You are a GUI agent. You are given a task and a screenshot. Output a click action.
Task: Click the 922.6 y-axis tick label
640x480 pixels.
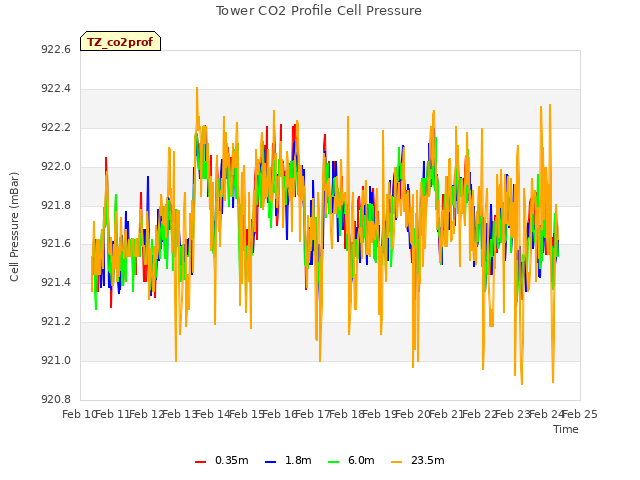pyautogui.click(x=56, y=49)
